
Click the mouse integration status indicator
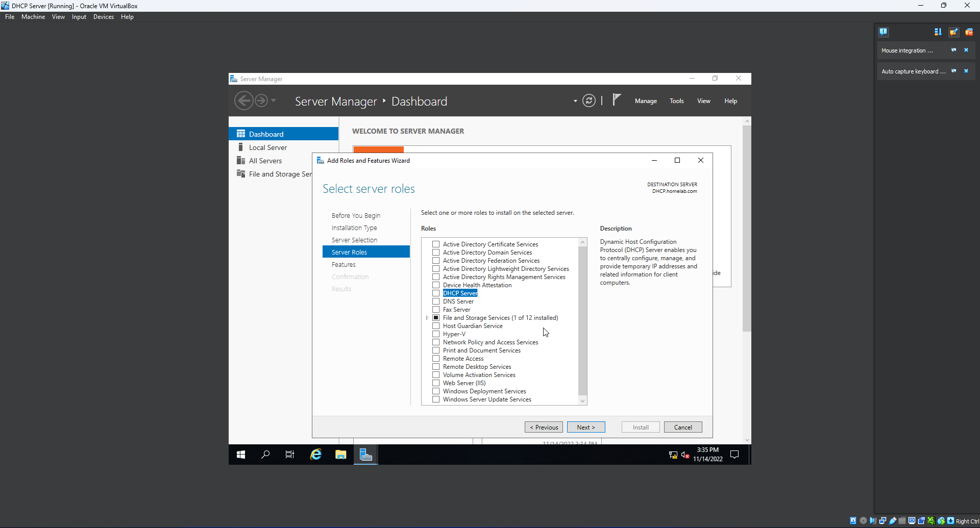click(941, 521)
